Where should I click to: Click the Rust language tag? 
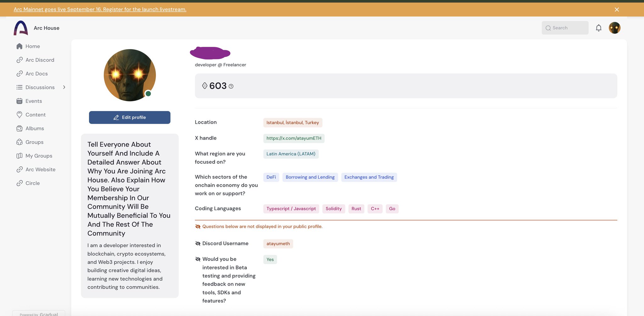click(356, 209)
